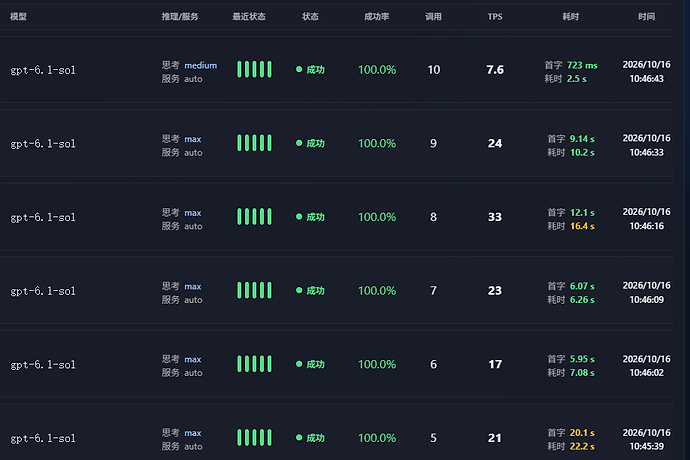Click the 时间 column header
This screenshot has height=460, width=690.
click(646, 17)
